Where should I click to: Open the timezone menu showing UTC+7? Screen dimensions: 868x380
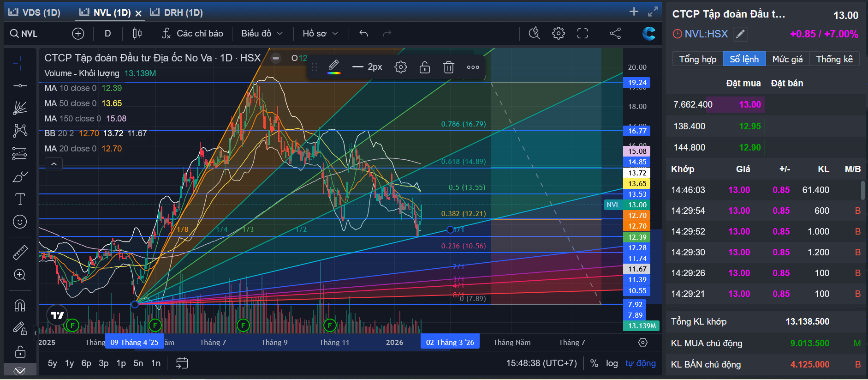[541, 363]
